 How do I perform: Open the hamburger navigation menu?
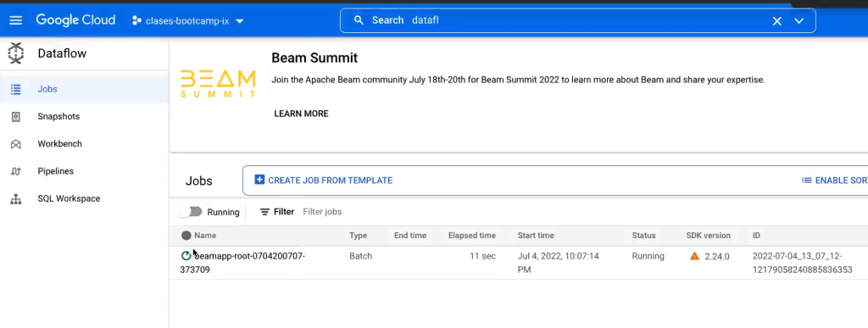click(15, 20)
